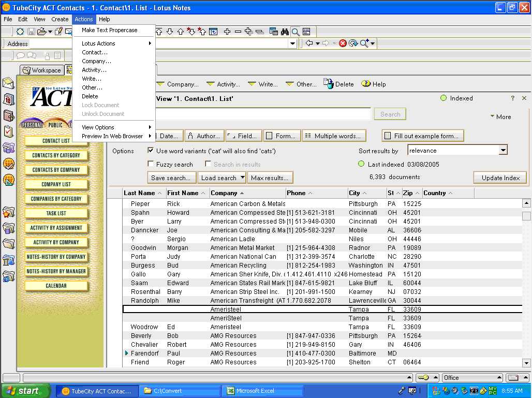Enable the Fuzzy search checkbox
The image size is (532, 398).
click(x=151, y=164)
